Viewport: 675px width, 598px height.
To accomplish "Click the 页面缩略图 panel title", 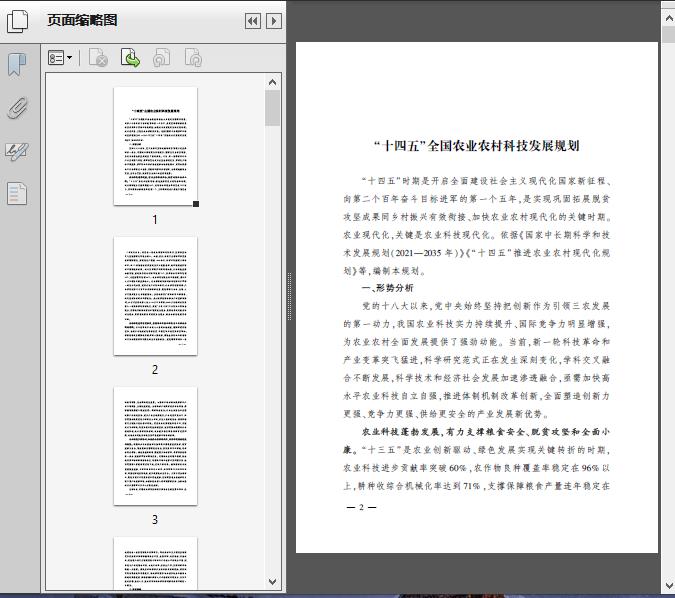I will (82, 20).
